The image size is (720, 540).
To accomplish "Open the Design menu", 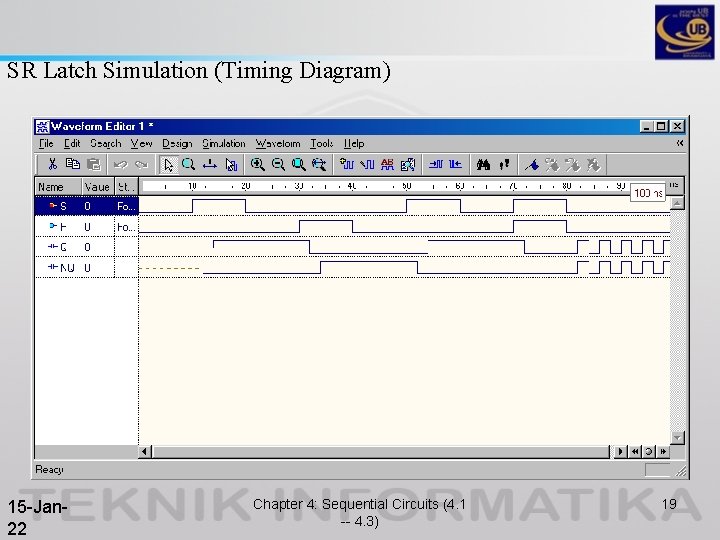I will click(177, 144).
